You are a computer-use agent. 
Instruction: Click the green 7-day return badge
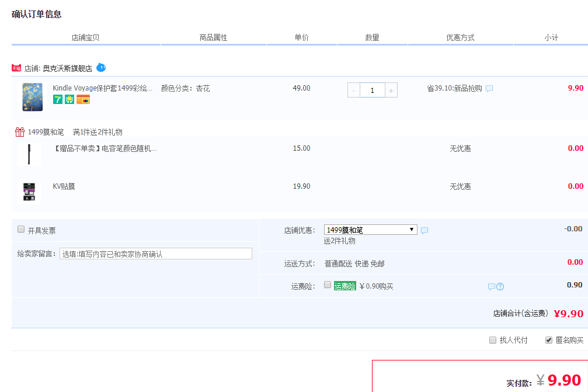[58, 99]
